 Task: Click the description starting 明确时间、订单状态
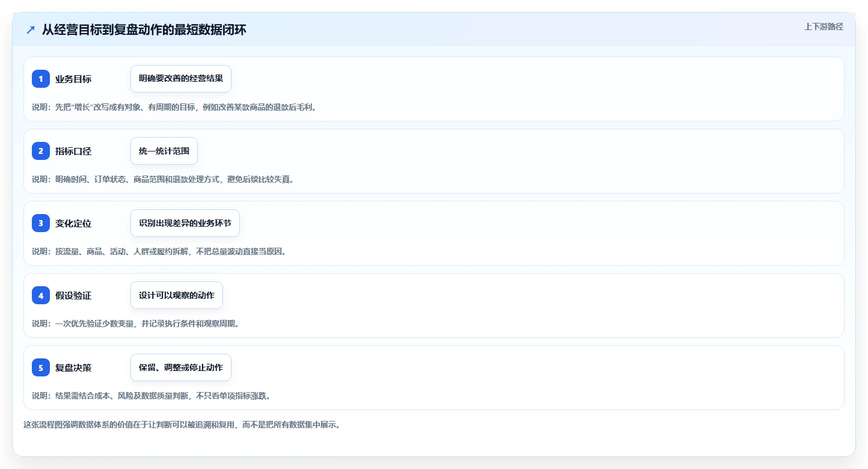coord(163,179)
